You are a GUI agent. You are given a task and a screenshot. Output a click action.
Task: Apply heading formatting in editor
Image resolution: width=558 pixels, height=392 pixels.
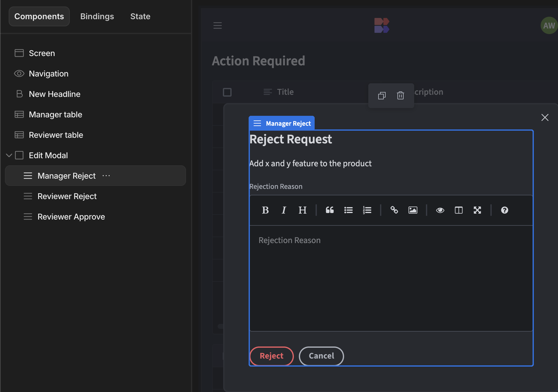[x=303, y=210]
